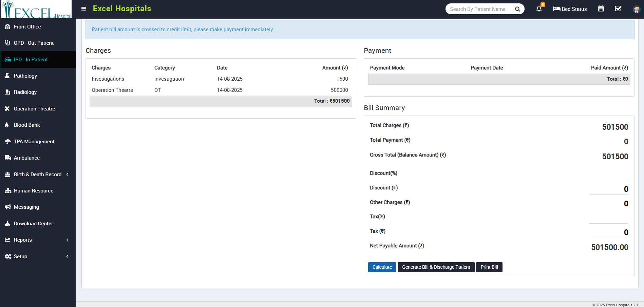Expand the Setup menu chevron
Screen dimensions: 644x307
click(x=68, y=256)
